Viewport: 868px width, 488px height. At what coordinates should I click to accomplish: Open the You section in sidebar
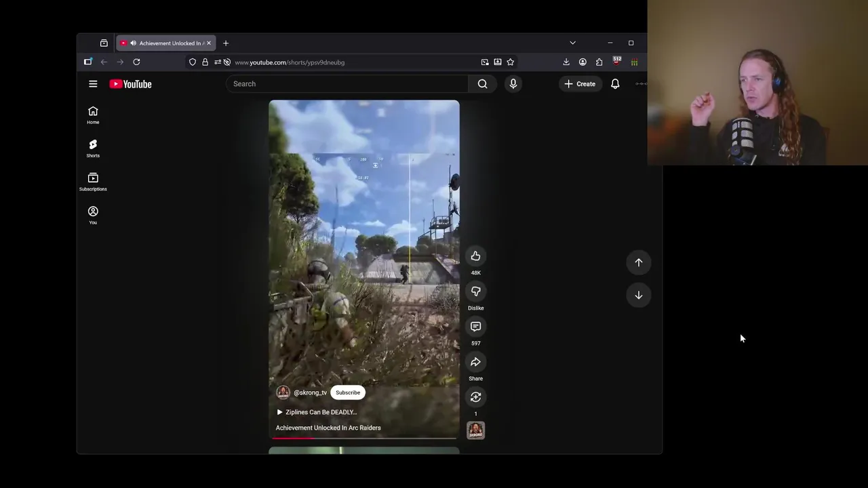tap(93, 215)
